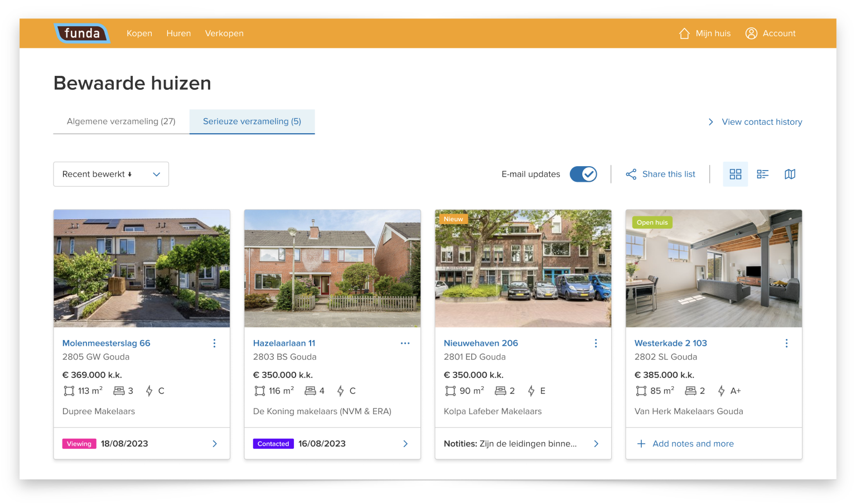Screen dimensions: 856x504
Task: Open photo of Hazelaarlaan 11 house
Action: click(332, 268)
